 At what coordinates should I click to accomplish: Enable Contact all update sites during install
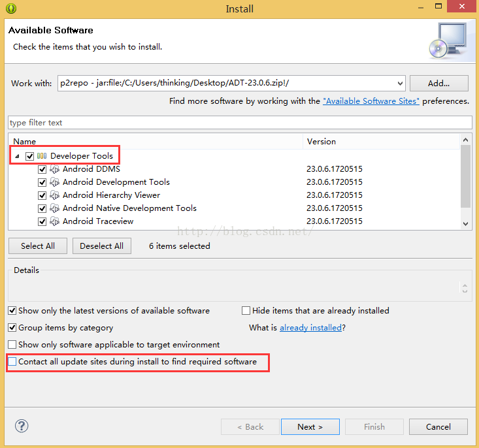[12, 362]
